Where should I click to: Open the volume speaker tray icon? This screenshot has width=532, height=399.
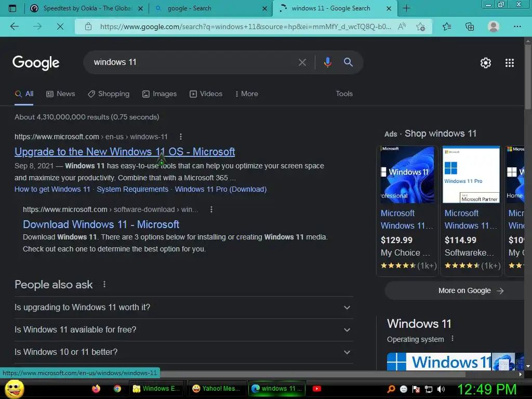[x=441, y=389]
